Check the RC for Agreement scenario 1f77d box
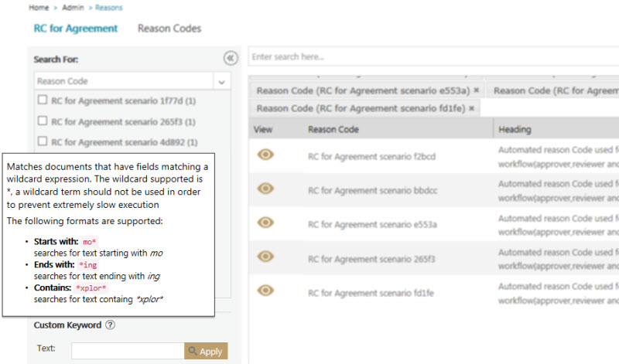Viewport: 619px width, 364px height. point(43,100)
